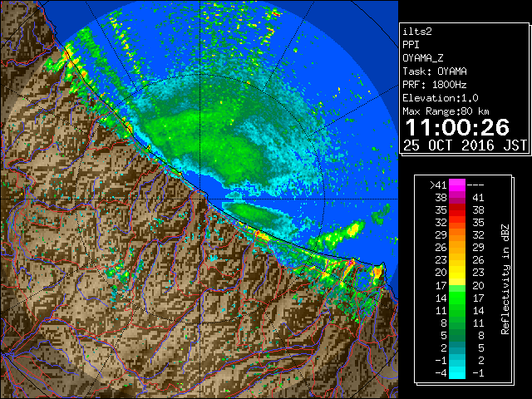Click the '>41' legend label
The width and height of the screenshot is (532, 399).
point(438,185)
